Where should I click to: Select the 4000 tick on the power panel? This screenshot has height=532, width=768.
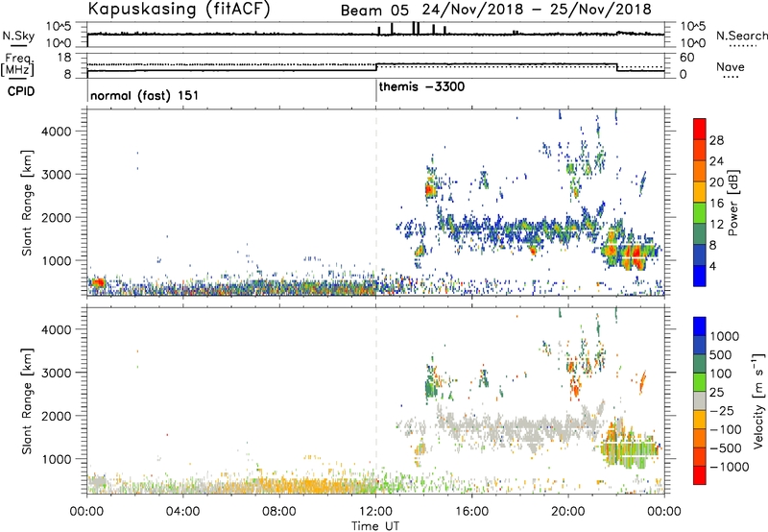pyautogui.click(x=57, y=132)
